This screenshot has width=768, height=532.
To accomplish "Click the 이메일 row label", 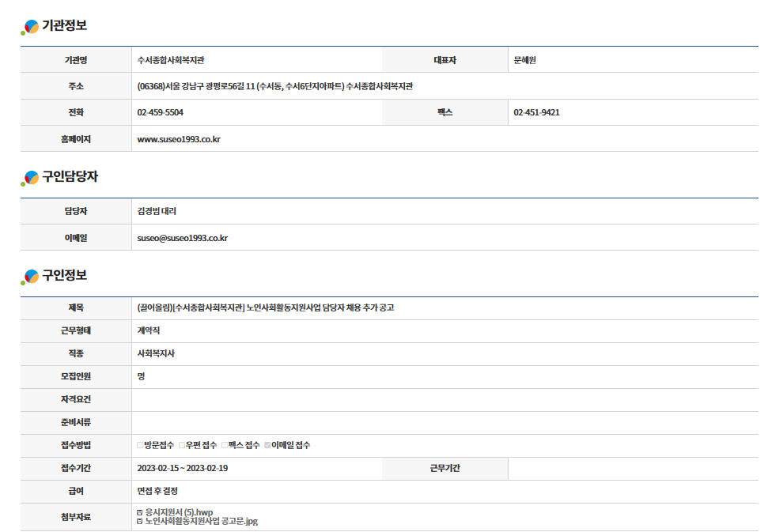I will [x=76, y=239].
